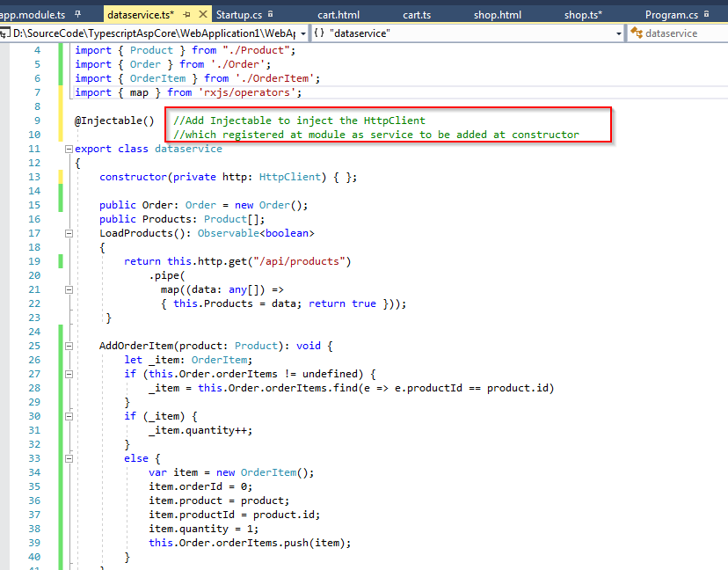Click lock icon on Startup.cs tab
Image resolution: width=728 pixels, height=570 pixels.
click(271, 14)
